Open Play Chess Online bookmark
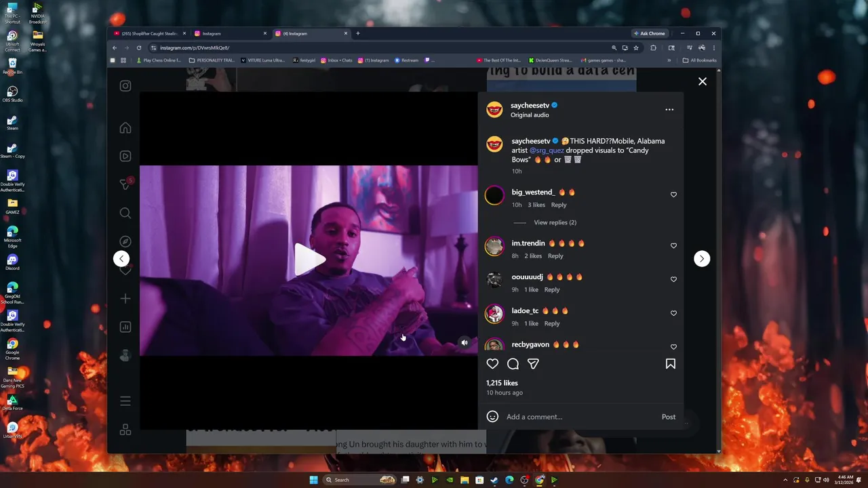This screenshot has height=488, width=868. tap(159, 60)
